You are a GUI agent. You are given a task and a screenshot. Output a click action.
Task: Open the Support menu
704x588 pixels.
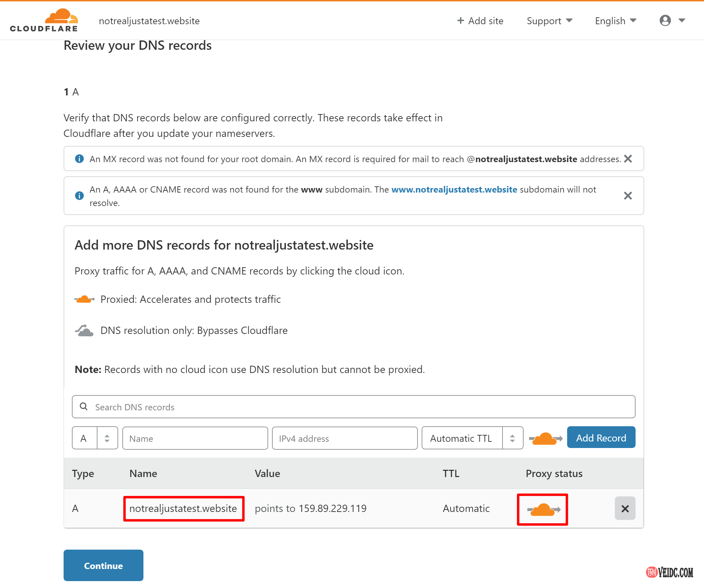(x=549, y=21)
